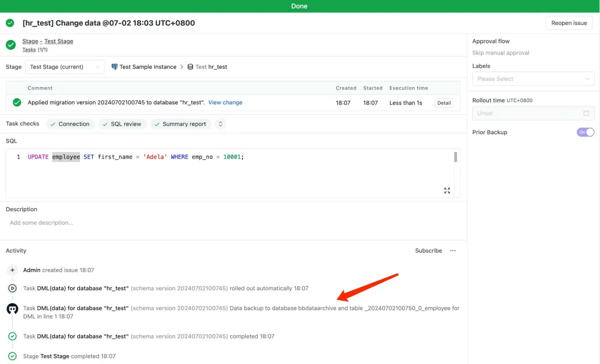Open the Test hr_test database link
The image size is (600, 364).
pos(211,67)
